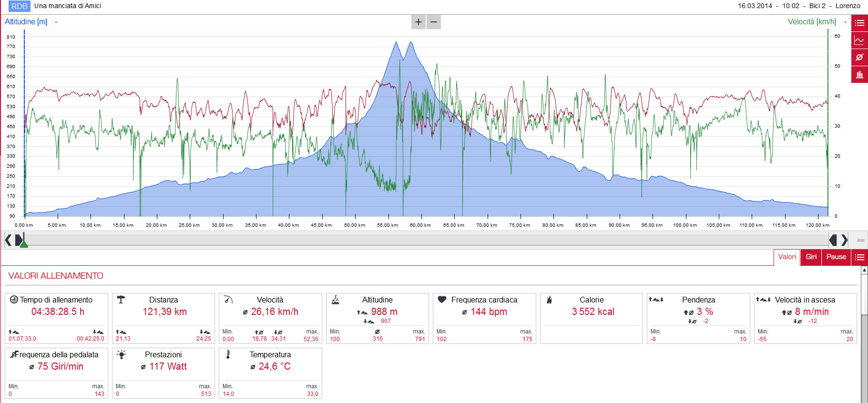Click the values panel scrollbar up arrow

[864, 270]
